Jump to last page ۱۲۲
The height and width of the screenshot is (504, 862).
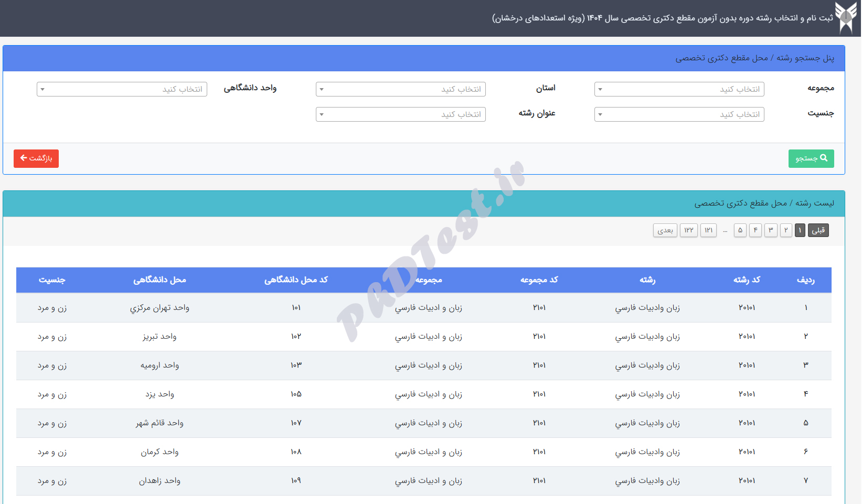click(x=688, y=230)
